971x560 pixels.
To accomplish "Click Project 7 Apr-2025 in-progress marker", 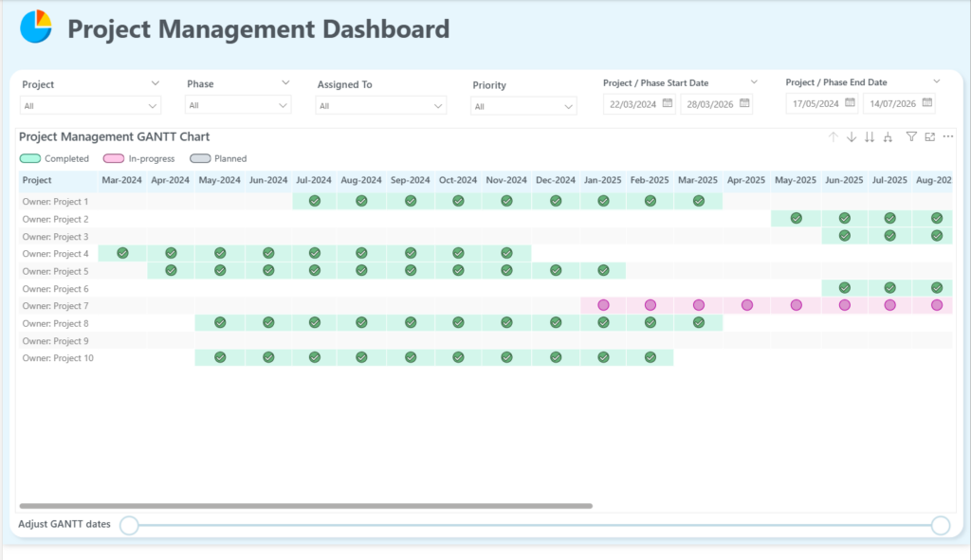I will (x=747, y=304).
